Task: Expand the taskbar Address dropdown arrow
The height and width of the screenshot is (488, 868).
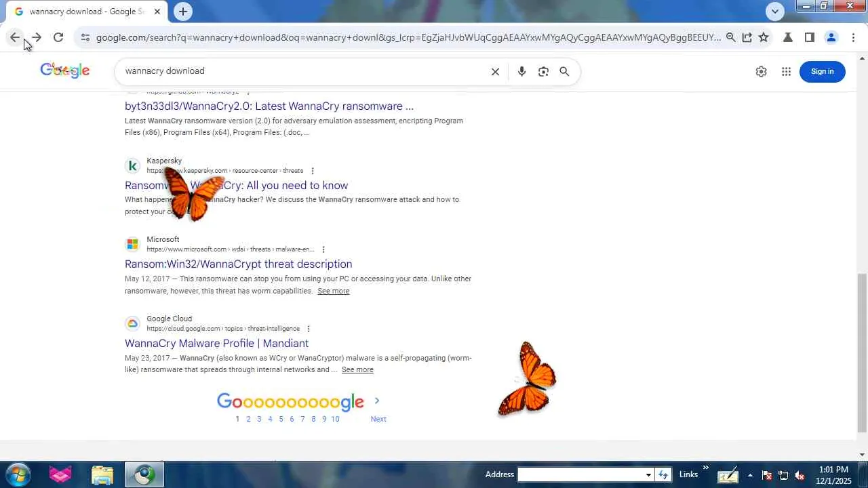Action: pyautogui.click(x=648, y=474)
